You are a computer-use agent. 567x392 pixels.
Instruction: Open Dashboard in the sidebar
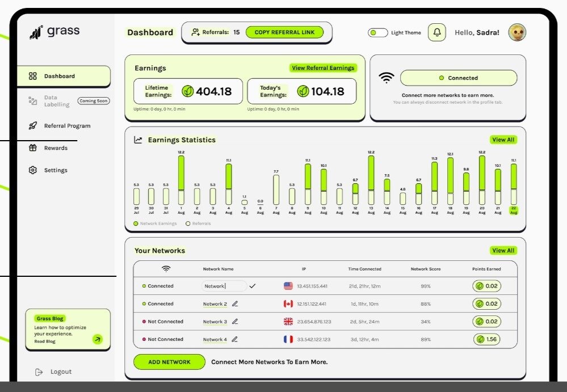click(64, 76)
